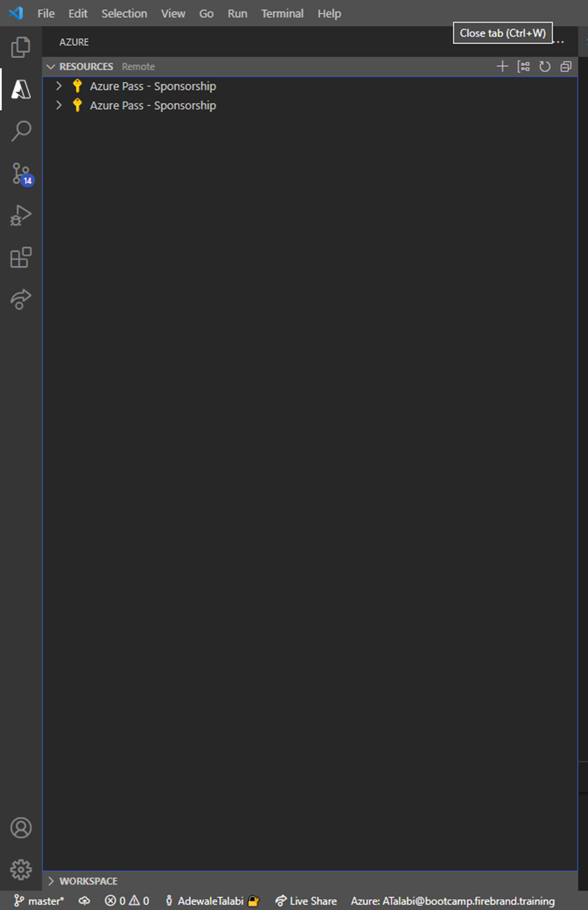Open the Help menu

coord(329,13)
